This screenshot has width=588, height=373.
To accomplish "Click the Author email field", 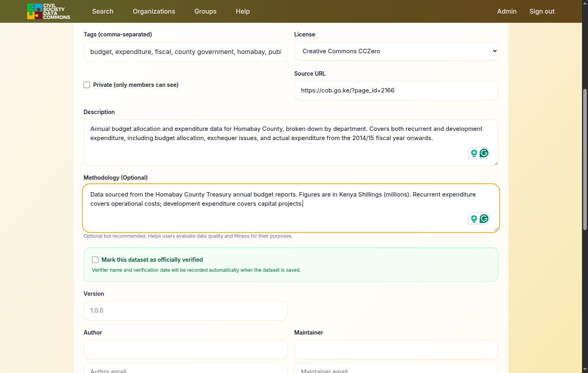I will click(185, 368).
